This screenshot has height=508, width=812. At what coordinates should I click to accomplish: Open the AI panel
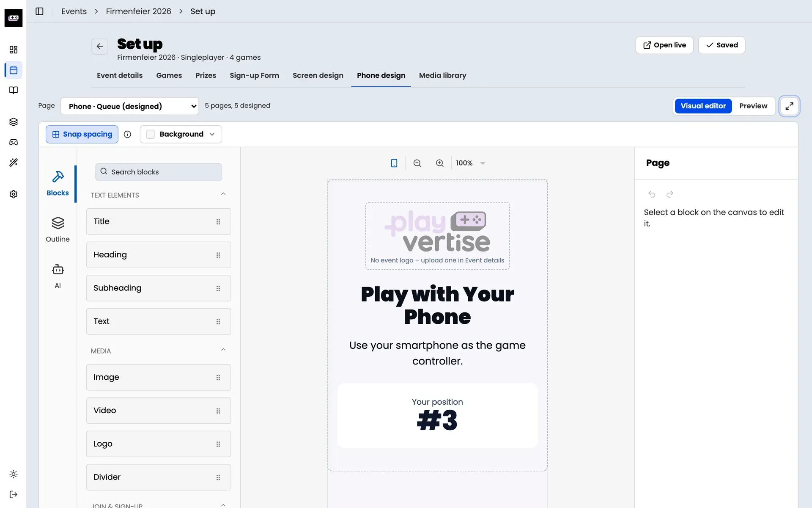(x=58, y=276)
